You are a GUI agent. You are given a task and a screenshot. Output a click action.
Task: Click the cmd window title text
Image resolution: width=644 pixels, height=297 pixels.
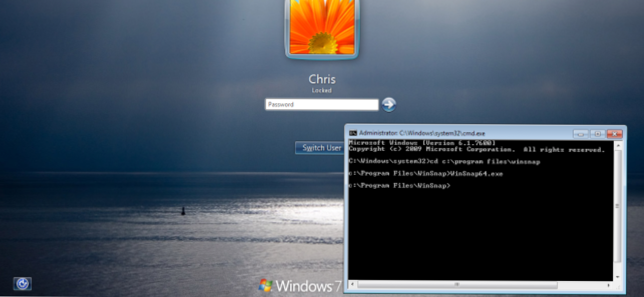click(422, 133)
